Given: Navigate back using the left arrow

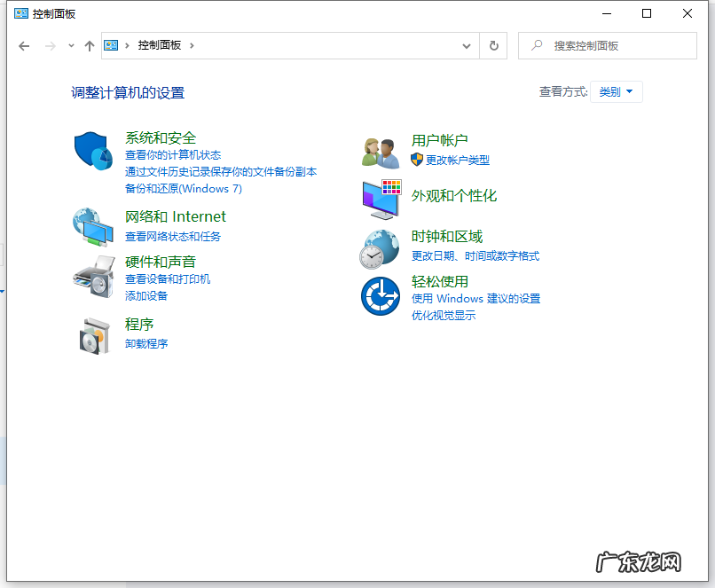Looking at the screenshot, I should [x=24, y=45].
